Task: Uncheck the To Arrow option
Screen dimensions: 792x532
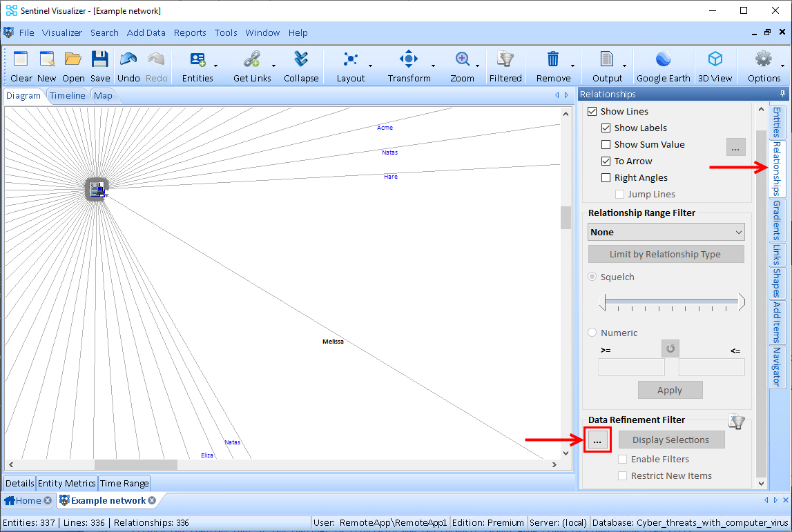Action: pos(606,161)
